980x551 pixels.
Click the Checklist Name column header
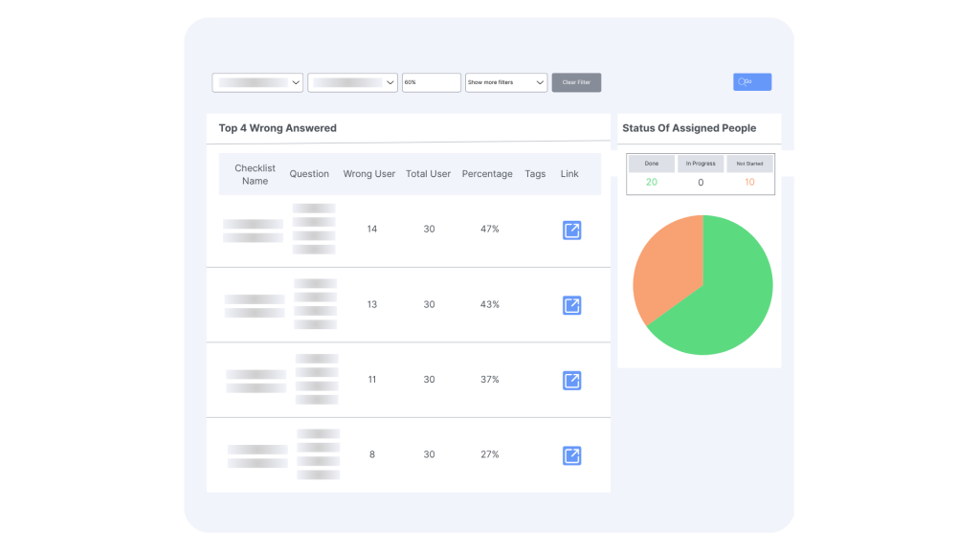[x=255, y=174]
